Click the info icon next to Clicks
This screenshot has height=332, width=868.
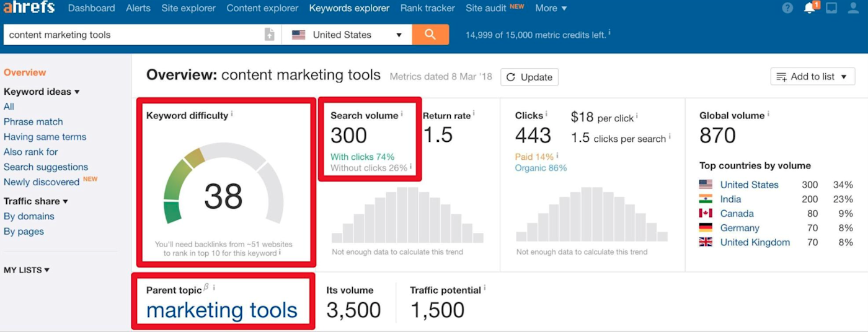[547, 114]
